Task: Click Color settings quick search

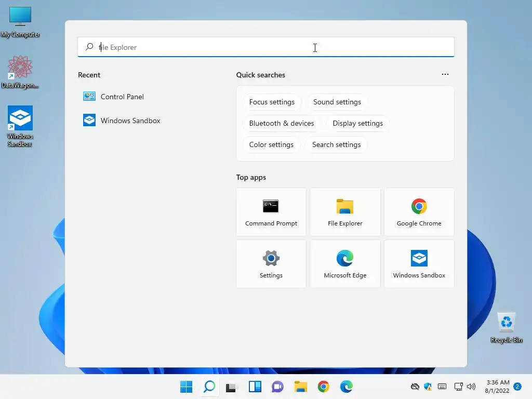Action: [x=271, y=145]
